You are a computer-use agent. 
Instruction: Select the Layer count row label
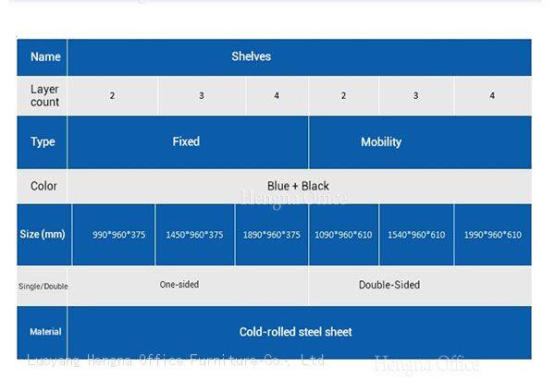[44, 95]
